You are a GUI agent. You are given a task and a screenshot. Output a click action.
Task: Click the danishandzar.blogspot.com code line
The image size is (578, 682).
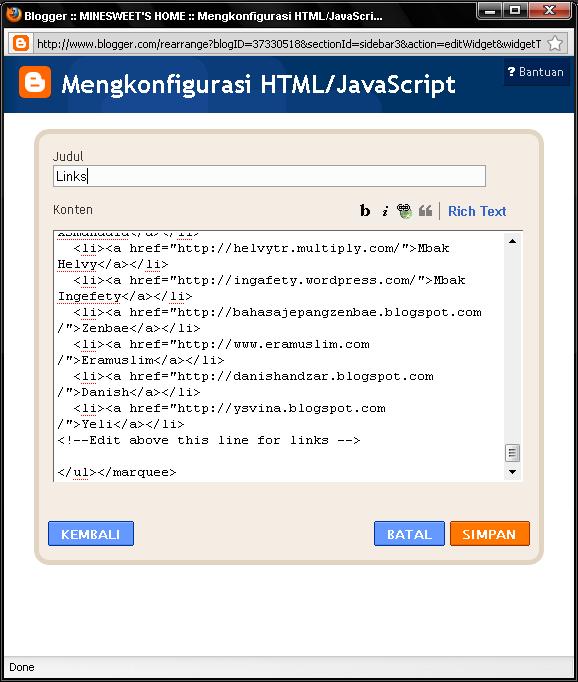[x=254, y=377]
